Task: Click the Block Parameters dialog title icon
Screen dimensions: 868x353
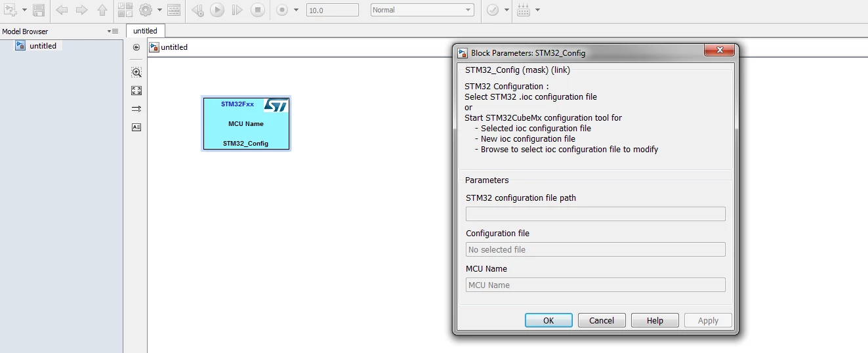Action: (x=463, y=52)
